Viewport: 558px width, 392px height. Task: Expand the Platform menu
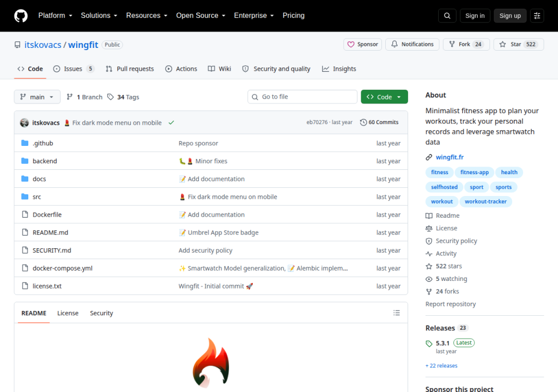coord(55,16)
